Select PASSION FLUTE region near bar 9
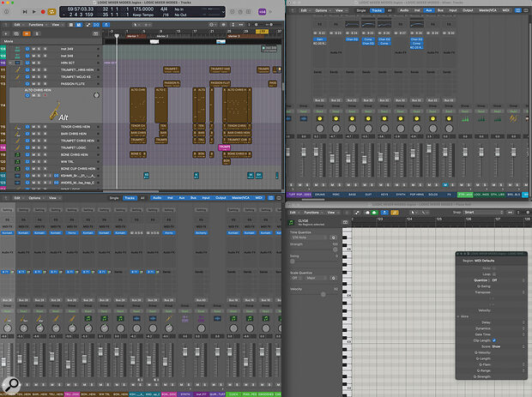The height and width of the screenshot is (397, 532). (x=172, y=83)
